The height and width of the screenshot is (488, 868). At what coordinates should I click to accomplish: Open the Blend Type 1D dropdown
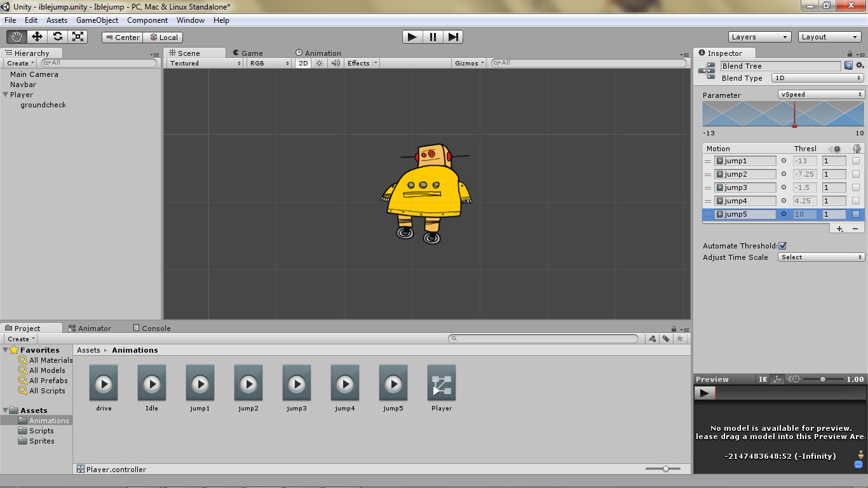817,78
